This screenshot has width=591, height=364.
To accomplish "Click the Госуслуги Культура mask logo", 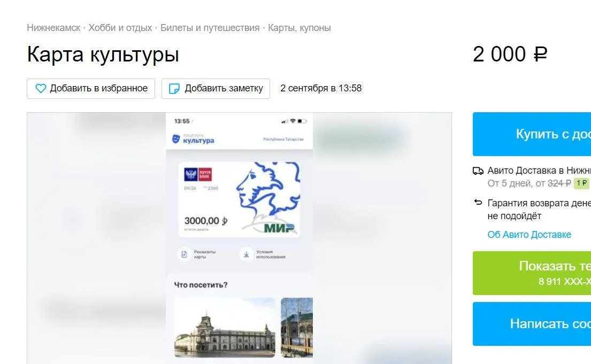I will pos(176,139).
